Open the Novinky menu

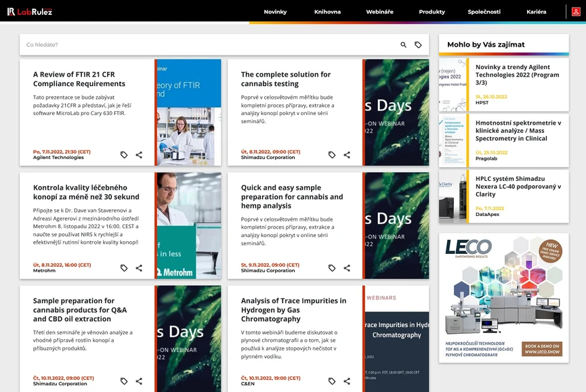pyautogui.click(x=275, y=12)
